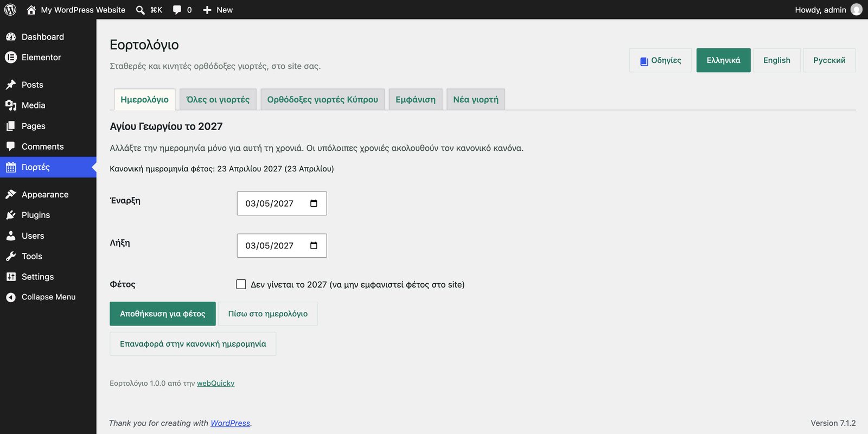Screen dimensions: 868x434
Task: Open the comments bubble icon in admin bar
Action: click(177, 10)
